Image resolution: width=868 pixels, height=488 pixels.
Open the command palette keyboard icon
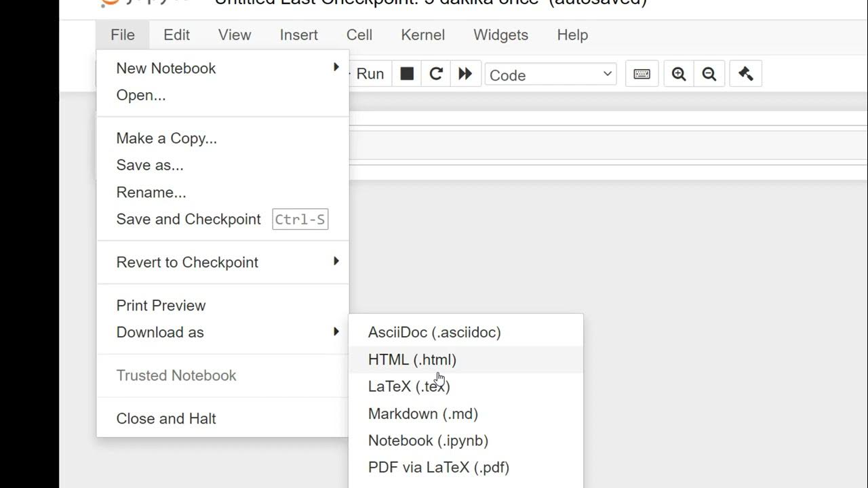(x=642, y=74)
